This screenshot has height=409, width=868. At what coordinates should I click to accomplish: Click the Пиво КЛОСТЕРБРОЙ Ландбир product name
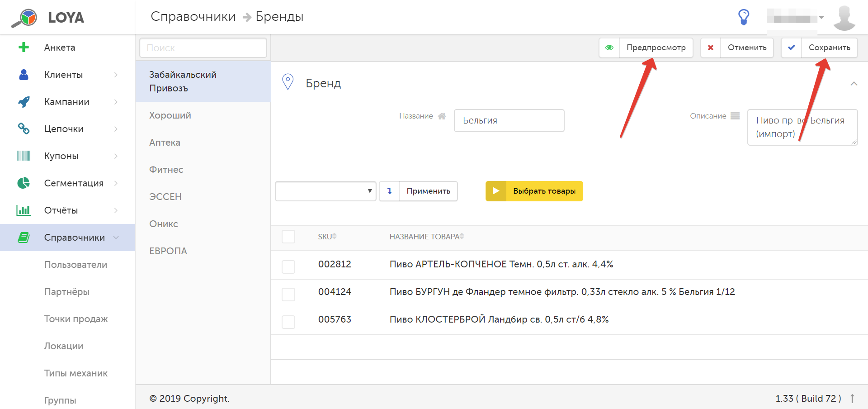[499, 319]
